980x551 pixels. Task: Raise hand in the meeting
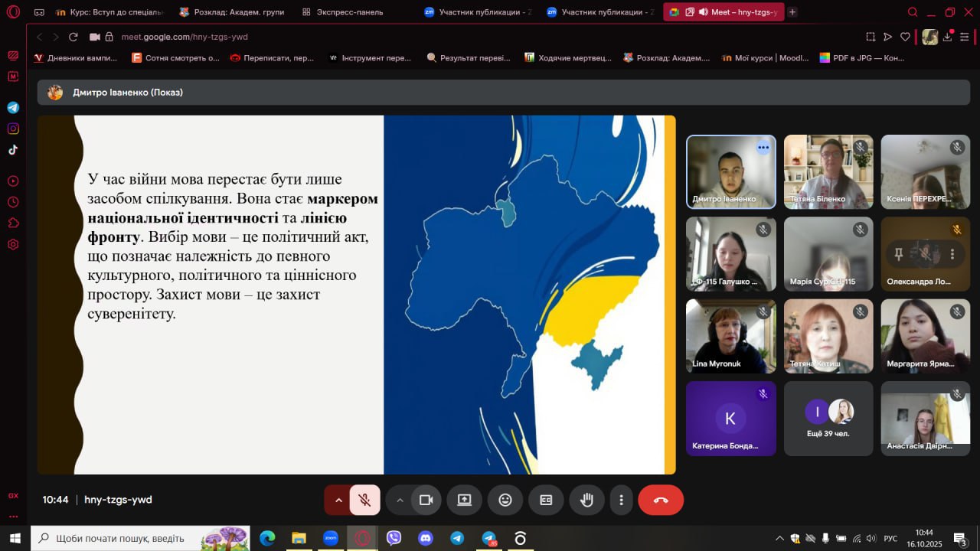587,500
